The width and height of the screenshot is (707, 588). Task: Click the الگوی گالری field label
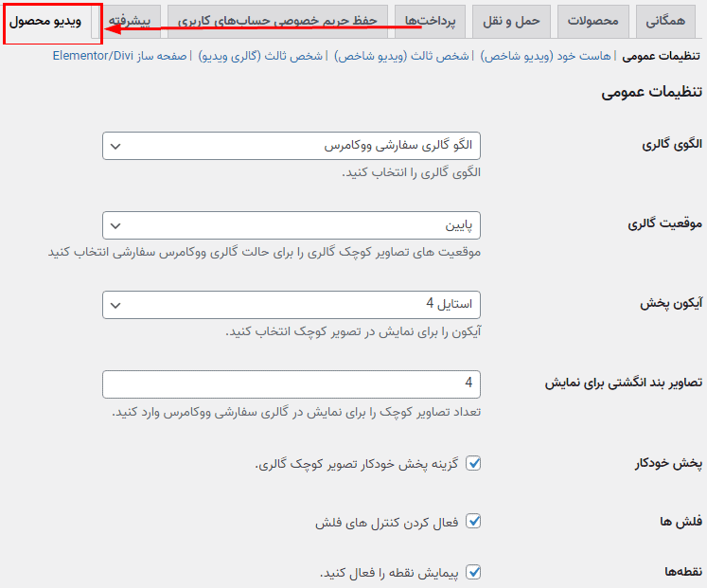(672, 144)
